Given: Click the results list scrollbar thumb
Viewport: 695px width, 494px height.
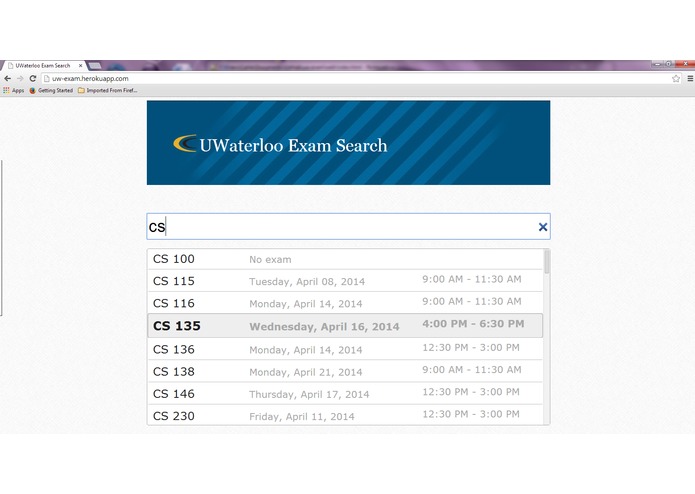Looking at the screenshot, I should pyautogui.click(x=547, y=262).
